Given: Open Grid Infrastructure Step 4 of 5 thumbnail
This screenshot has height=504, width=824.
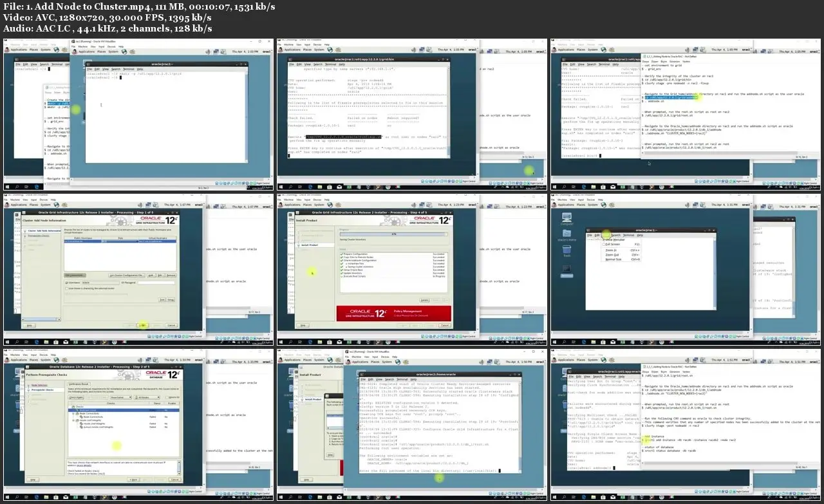Looking at the screenshot, I should pyautogui.click(x=411, y=270).
